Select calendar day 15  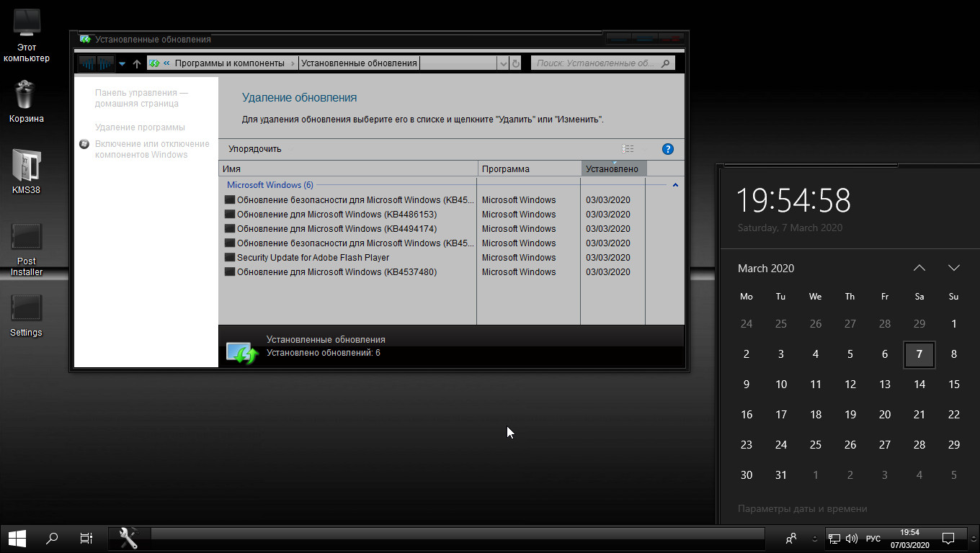pyautogui.click(x=954, y=385)
